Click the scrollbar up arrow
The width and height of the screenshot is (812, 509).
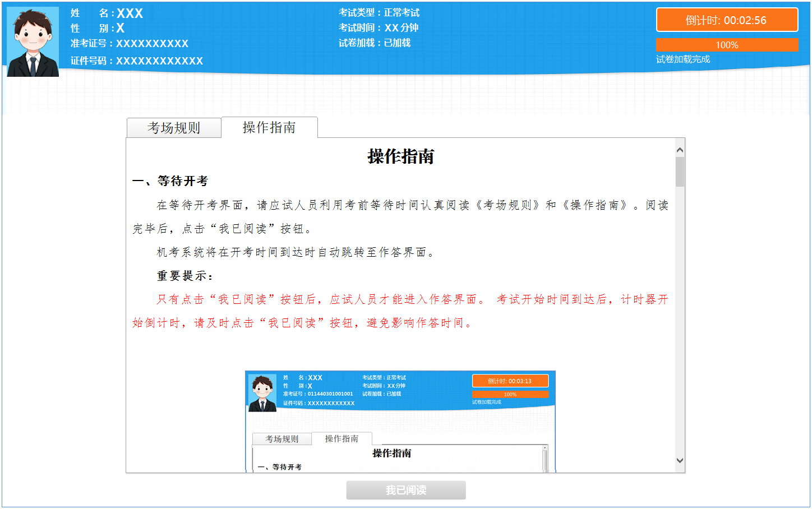click(679, 149)
